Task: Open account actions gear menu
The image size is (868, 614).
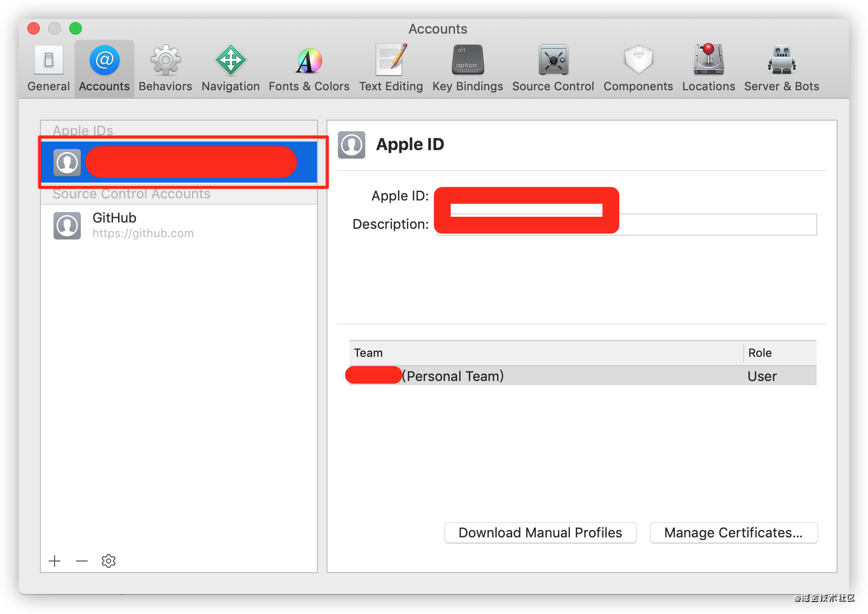Action: coord(109,561)
